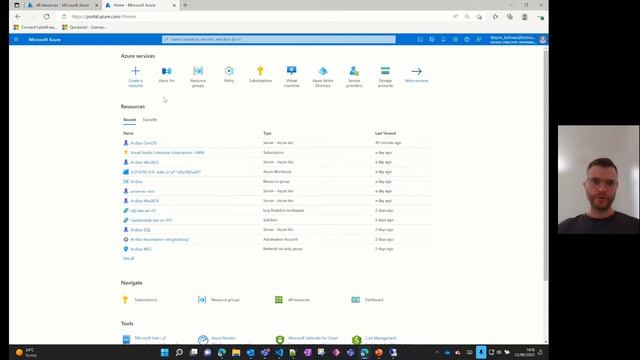Open File Explorer from taskbar
Image resolution: width=640 pixels, height=360 pixels.
[236, 352]
